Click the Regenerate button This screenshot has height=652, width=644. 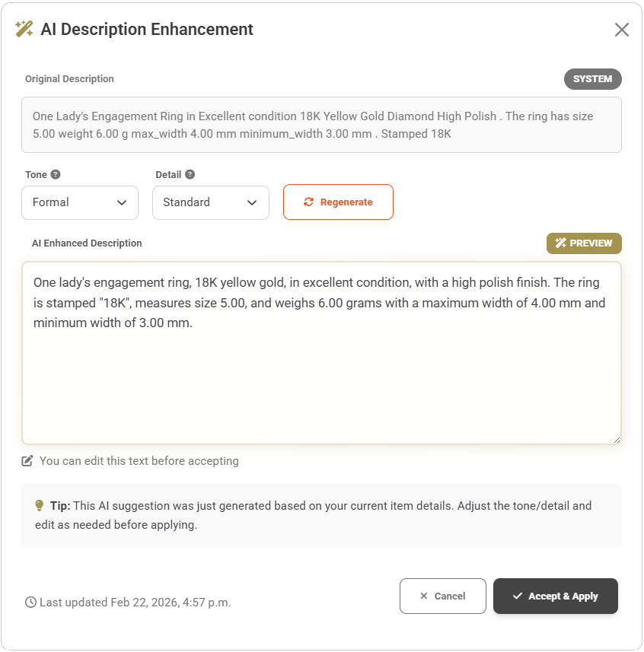point(338,202)
